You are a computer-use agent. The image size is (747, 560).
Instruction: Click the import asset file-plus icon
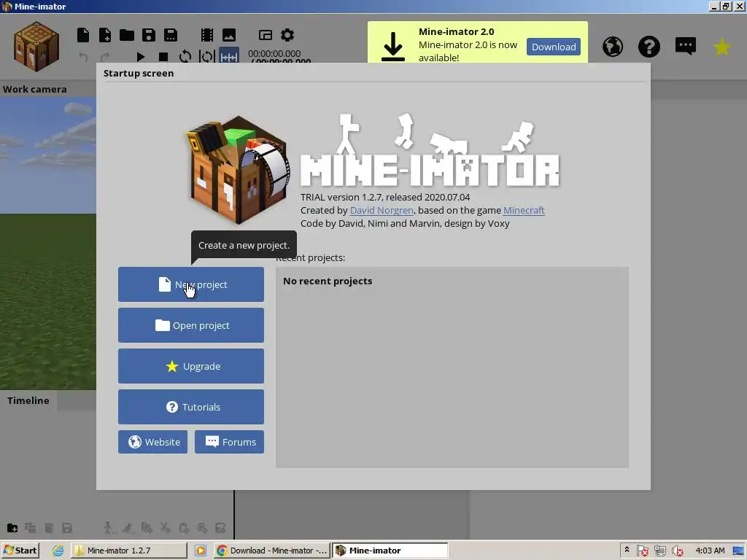coord(105,35)
